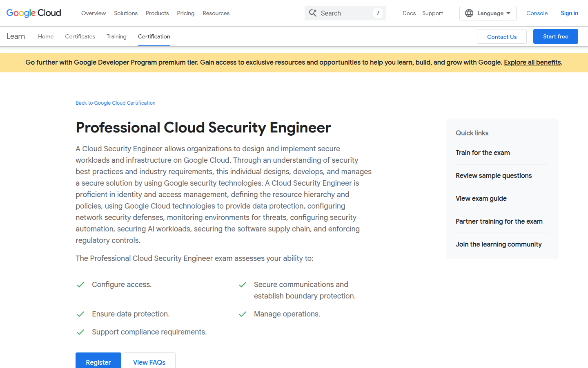The image size is (588, 368).
Task: Click the 'Support compliance requirements.' text
Action: (x=149, y=332)
